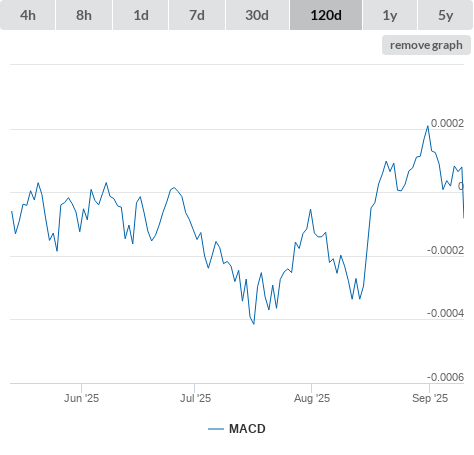Click the -0.0004 y-axis label
Image resolution: width=474 pixels, height=455 pixels.
coord(445,313)
